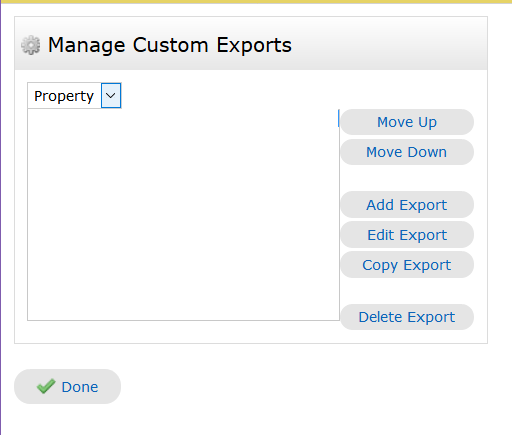
Task: Click the green checkmark icon on Done
Action: 46,386
